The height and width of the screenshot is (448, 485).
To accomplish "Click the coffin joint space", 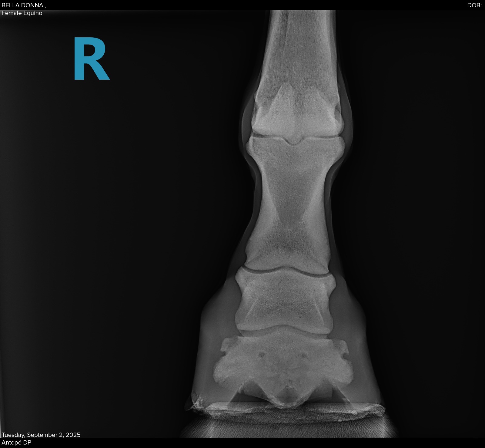I will [285, 331].
